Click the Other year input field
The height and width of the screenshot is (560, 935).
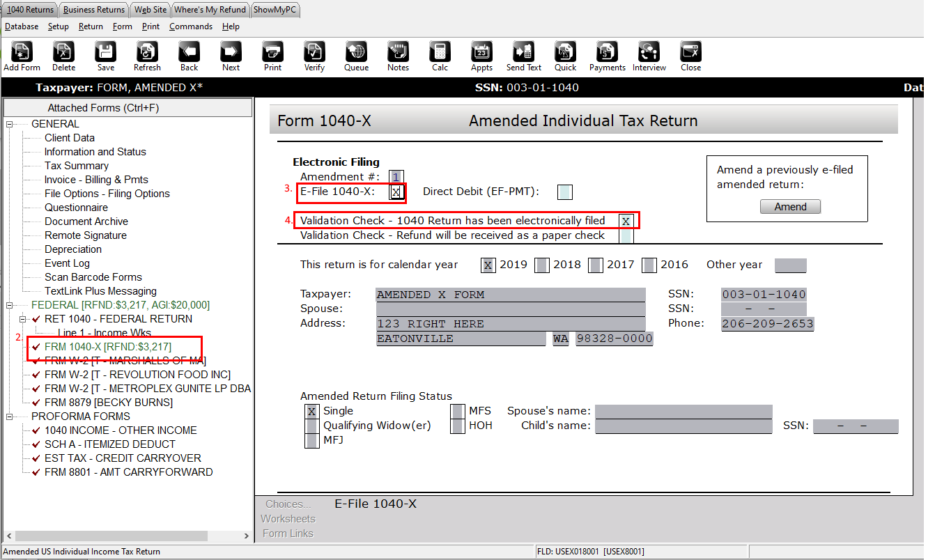pos(790,265)
